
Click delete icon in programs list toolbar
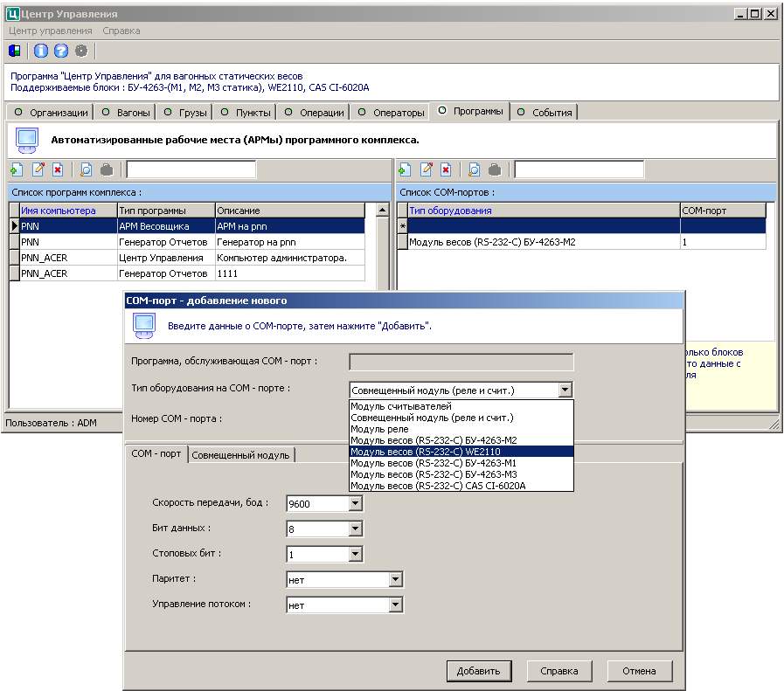[58, 169]
